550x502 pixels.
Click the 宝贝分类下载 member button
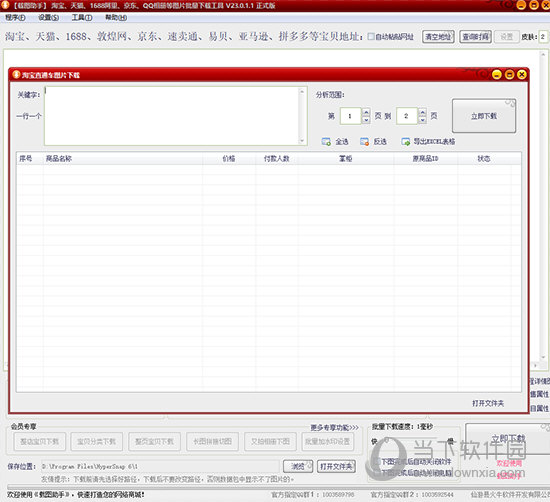coord(96,441)
